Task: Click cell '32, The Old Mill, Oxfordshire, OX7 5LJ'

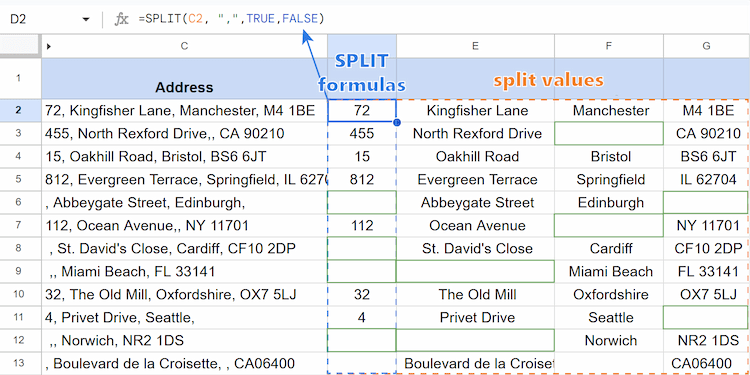Action: 184,294
